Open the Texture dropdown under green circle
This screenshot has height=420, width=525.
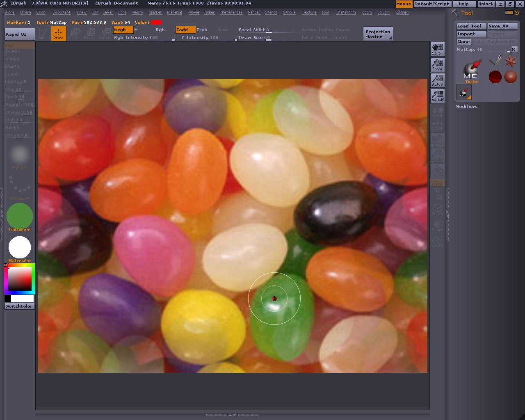[19, 230]
